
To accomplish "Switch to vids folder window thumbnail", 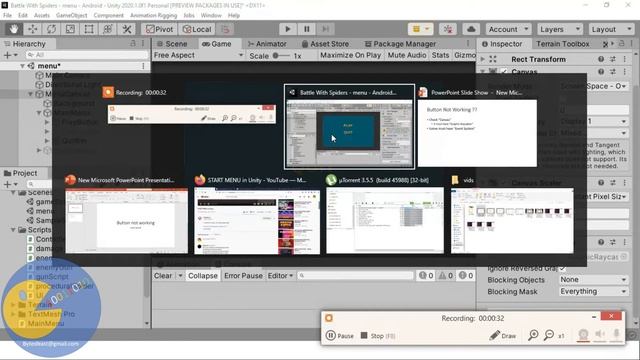I will 512,221.
